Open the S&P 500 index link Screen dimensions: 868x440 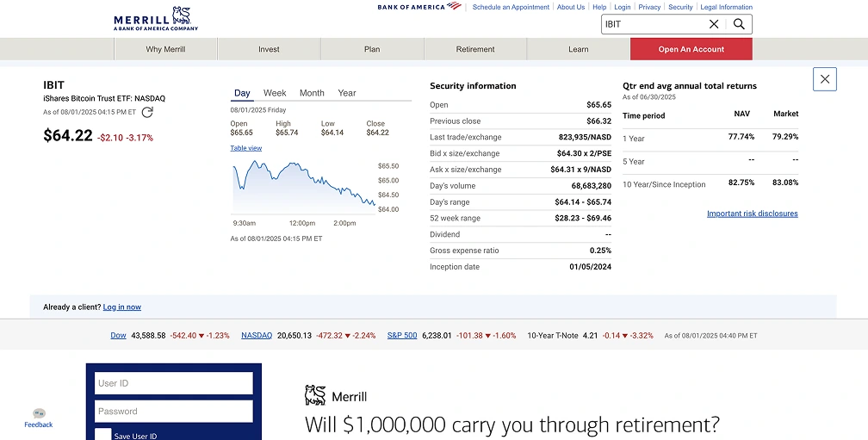coord(402,336)
